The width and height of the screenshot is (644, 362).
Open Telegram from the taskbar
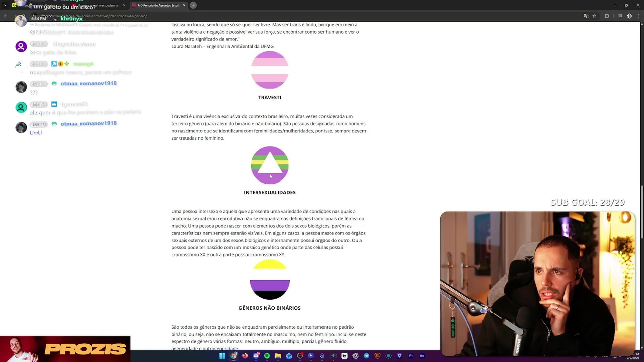pos(366,356)
